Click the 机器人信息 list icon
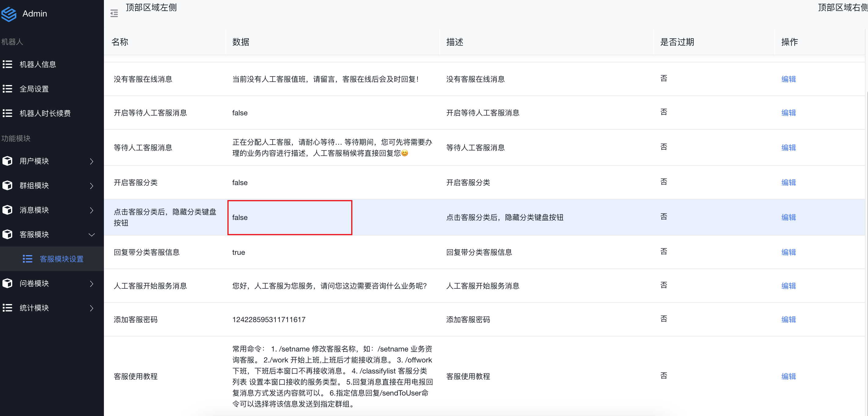This screenshot has width=868, height=416. pos(7,65)
